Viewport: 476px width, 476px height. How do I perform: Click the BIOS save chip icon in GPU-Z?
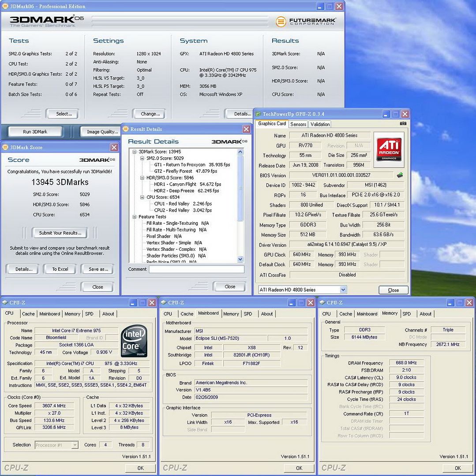point(400,175)
